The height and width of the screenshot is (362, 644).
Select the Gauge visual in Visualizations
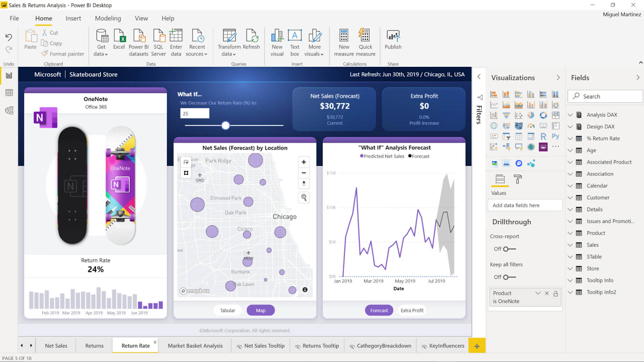[x=531, y=126]
